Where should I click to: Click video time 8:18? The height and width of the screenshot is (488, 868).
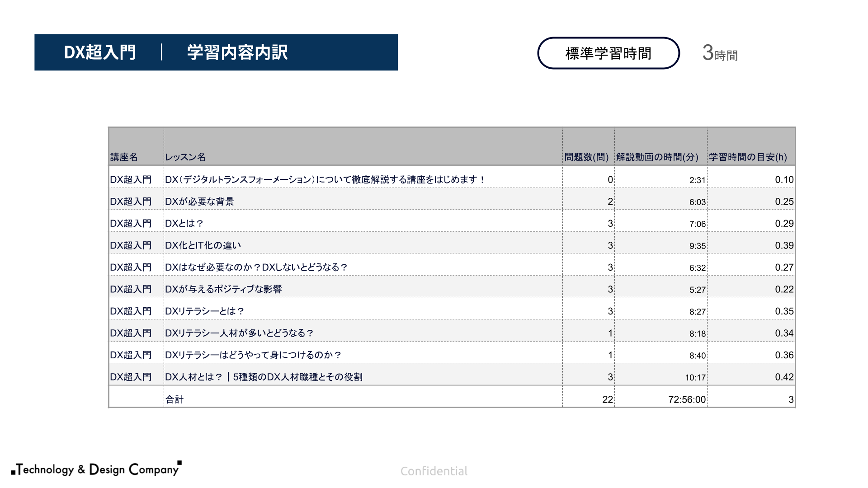pos(698,333)
